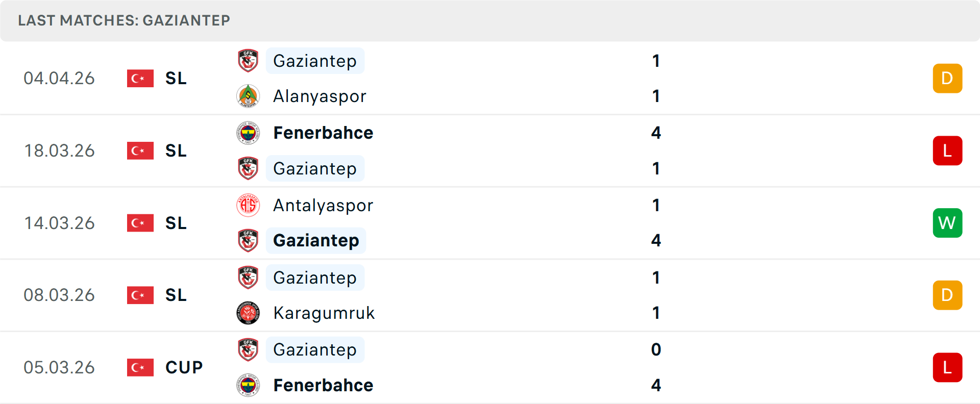The width and height of the screenshot is (980, 404).
Task: Click the L badge for 05.03.26 cup match
Action: 947,367
